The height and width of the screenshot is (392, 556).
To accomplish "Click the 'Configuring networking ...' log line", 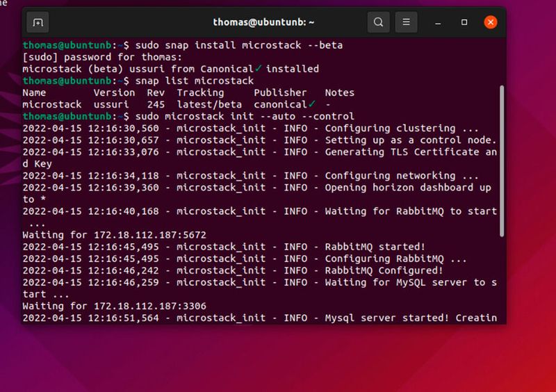I will coord(251,176).
